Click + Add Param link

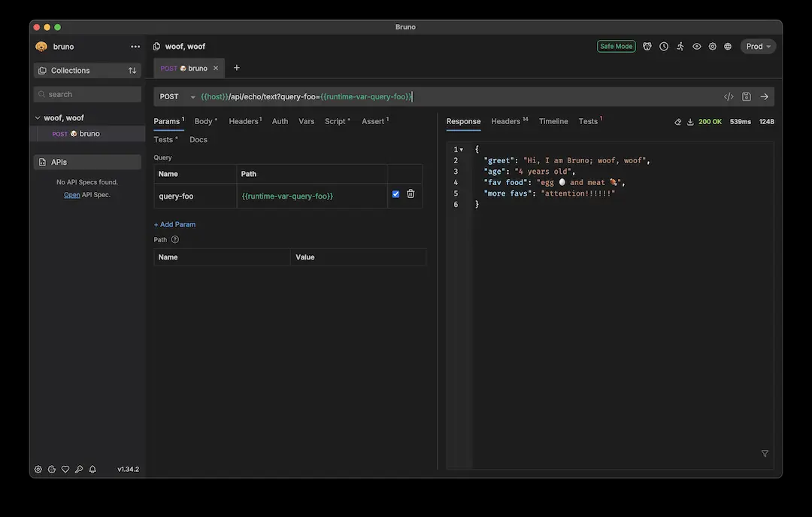click(174, 224)
